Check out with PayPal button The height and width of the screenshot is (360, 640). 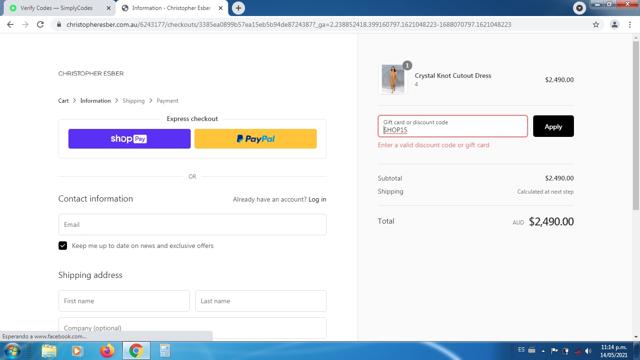[x=256, y=139]
